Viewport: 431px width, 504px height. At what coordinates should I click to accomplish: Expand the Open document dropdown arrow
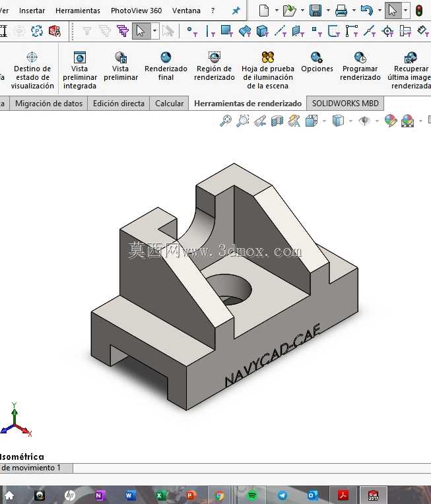(302, 11)
